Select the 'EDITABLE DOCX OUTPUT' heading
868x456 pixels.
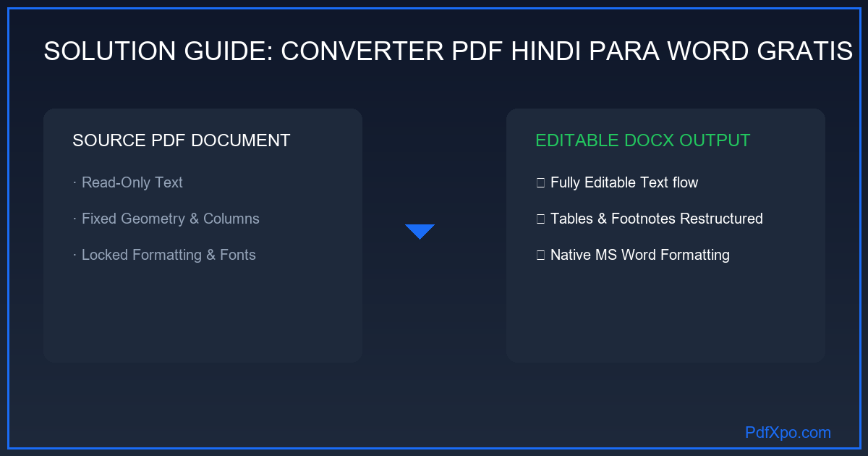point(643,140)
